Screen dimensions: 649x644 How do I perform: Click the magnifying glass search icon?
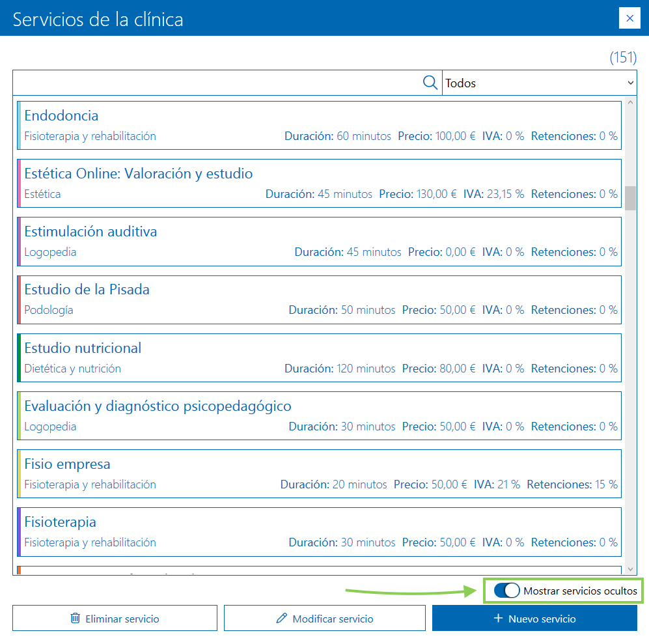pyautogui.click(x=430, y=83)
